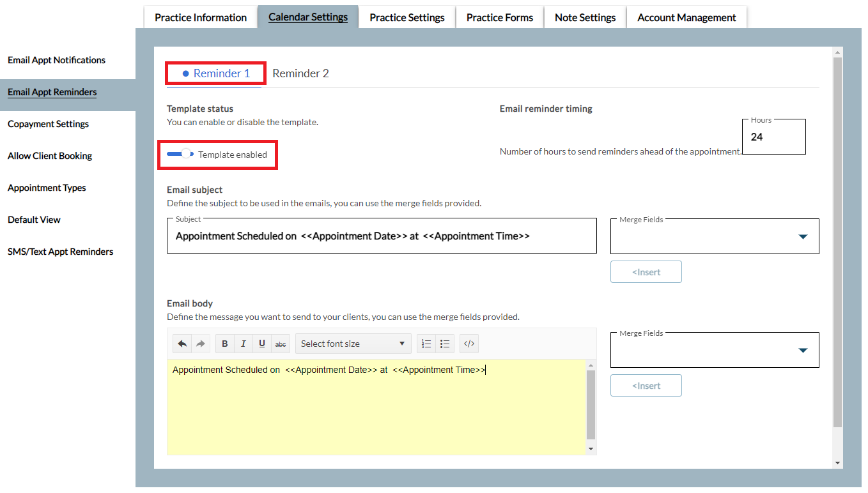Viewport: 868px width, 493px height.
Task: Click the redo arrow in editor toolbar
Action: 201,344
